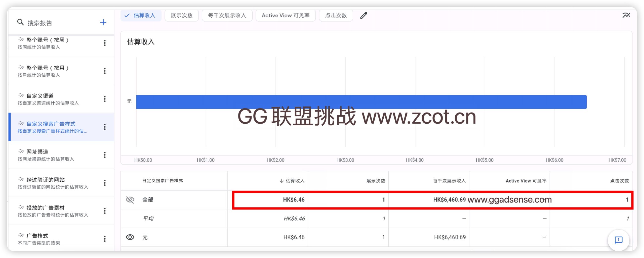This screenshot has height=258, width=644.
Task: Open more options for 网址渠道
Action: coord(105,155)
